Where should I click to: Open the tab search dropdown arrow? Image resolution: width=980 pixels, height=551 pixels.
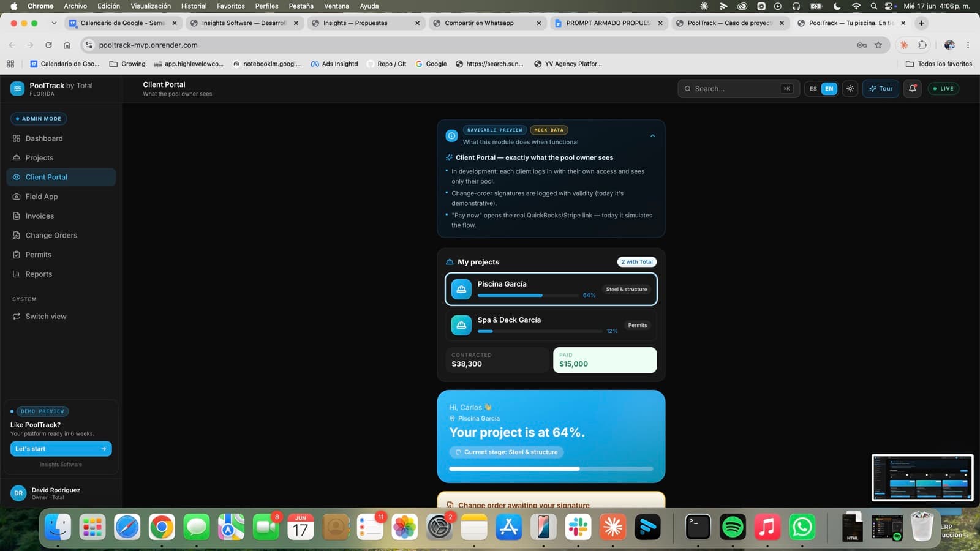54,23
